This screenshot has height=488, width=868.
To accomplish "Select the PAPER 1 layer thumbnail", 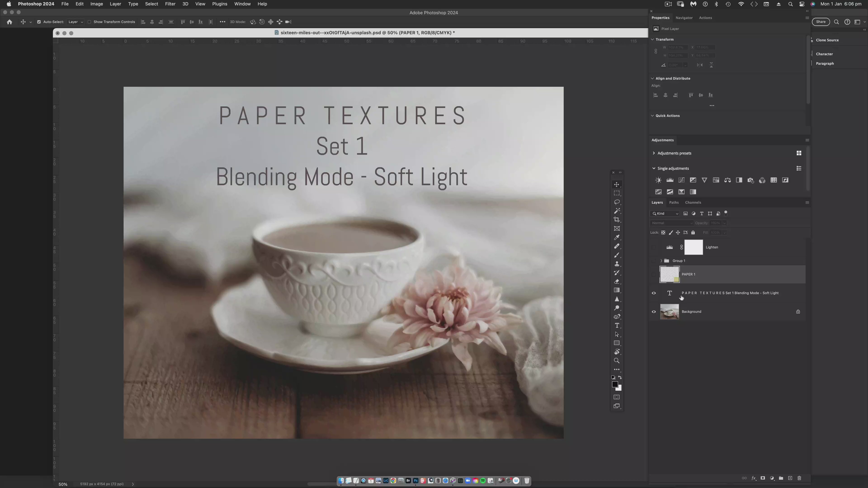I will (x=669, y=274).
